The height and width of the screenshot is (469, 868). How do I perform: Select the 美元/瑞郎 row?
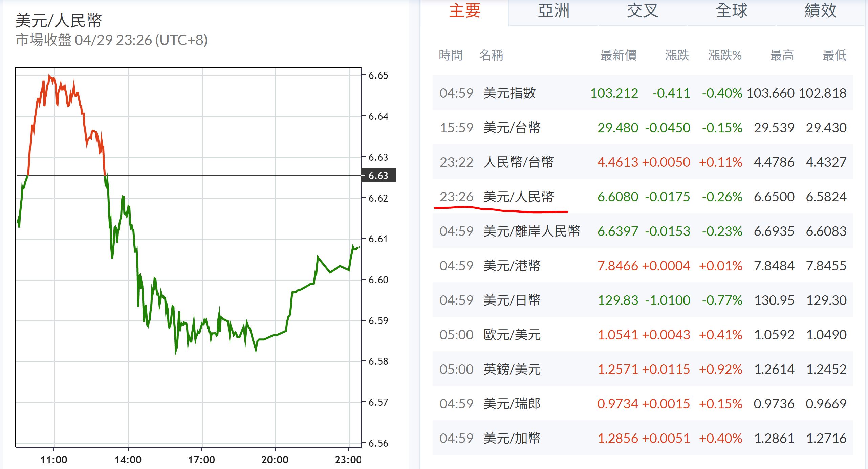(512, 404)
